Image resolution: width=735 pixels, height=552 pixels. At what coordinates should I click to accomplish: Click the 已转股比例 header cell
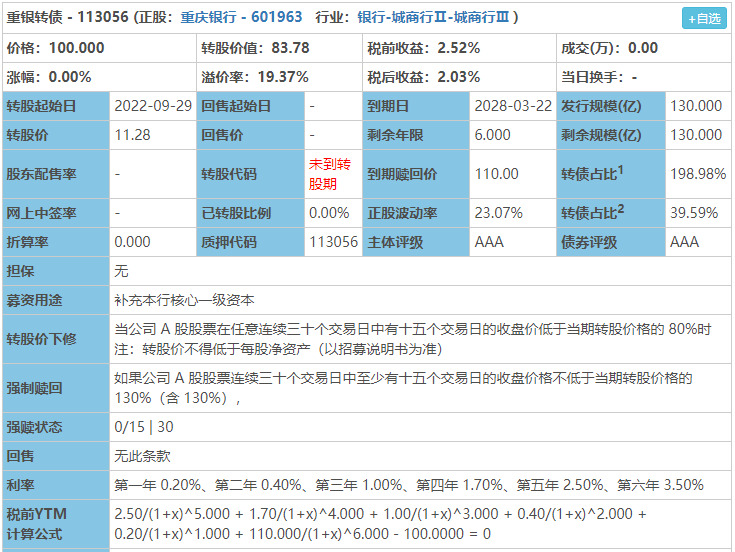tap(251, 213)
